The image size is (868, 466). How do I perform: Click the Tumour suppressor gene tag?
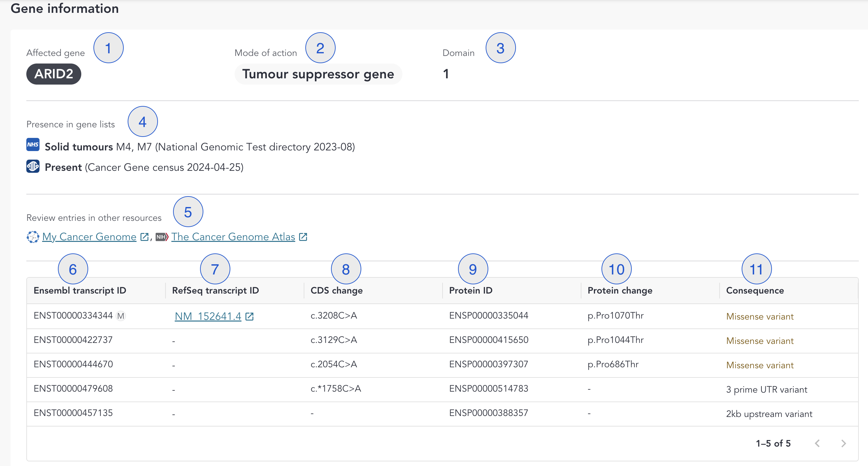318,74
